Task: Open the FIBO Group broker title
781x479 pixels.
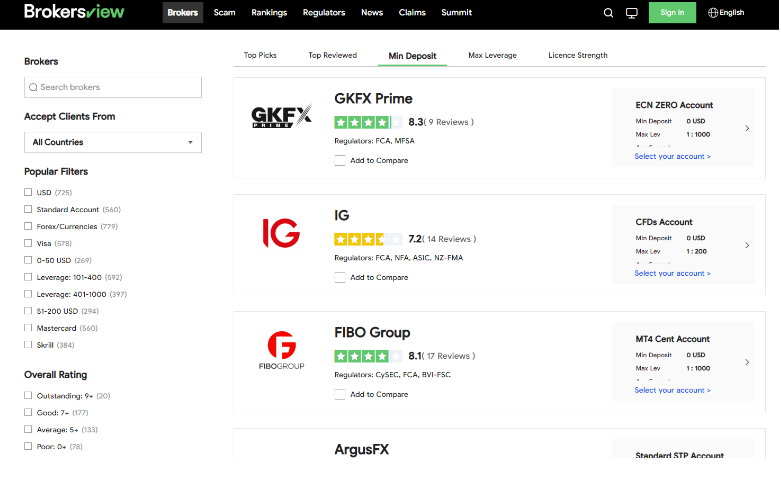Action: 372,333
